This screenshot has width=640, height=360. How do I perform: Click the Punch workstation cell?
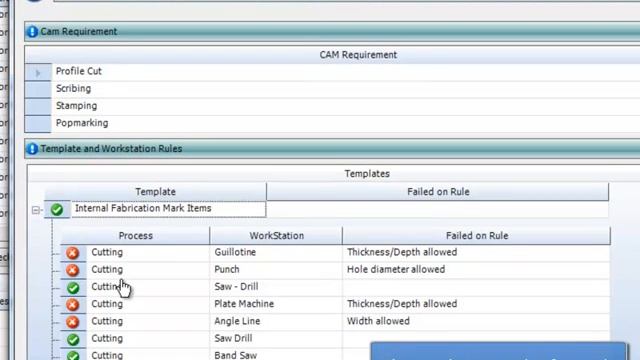(x=276, y=269)
